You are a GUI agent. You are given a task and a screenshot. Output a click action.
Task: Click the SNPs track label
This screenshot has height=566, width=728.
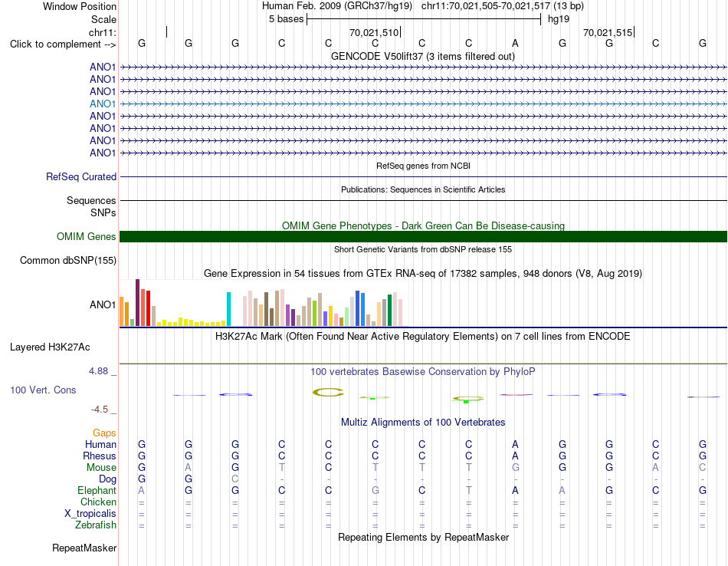tap(103, 212)
